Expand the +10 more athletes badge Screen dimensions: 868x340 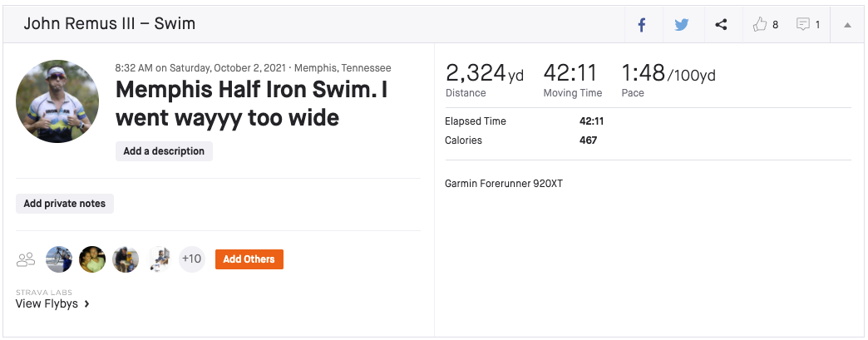point(192,259)
